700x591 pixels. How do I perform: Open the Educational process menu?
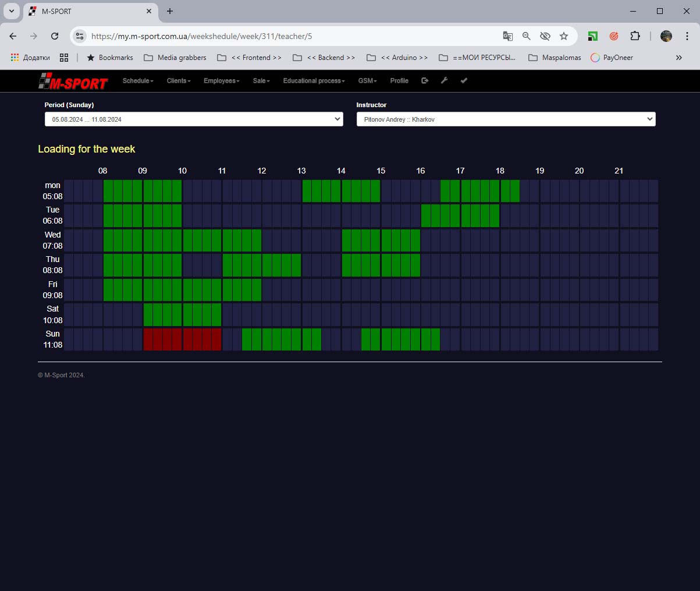pyautogui.click(x=314, y=81)
